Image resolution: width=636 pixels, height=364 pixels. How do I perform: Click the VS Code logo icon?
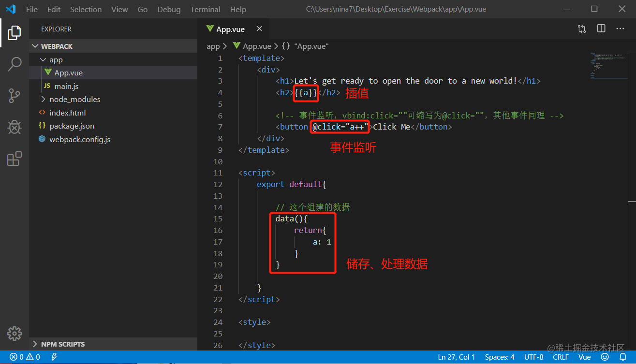(x=11, y=9)
